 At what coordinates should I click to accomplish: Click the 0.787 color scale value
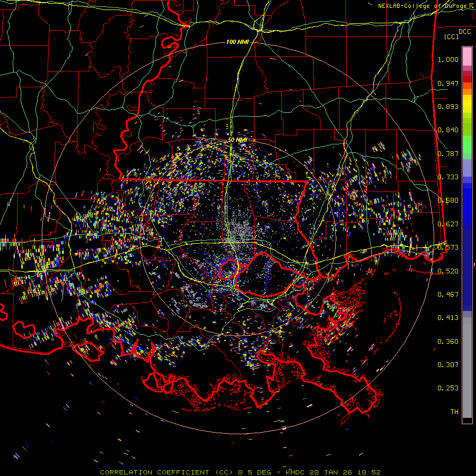pos(448,153)
